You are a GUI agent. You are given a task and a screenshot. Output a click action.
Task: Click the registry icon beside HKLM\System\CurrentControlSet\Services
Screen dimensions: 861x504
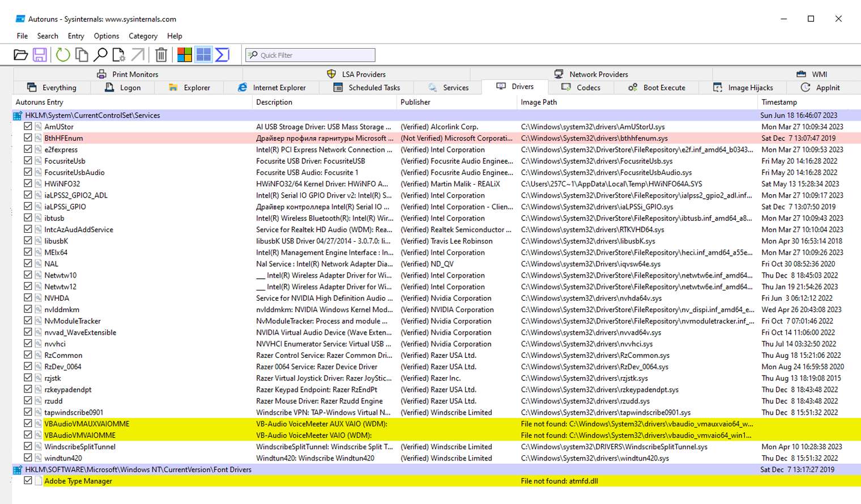[18, 116]
